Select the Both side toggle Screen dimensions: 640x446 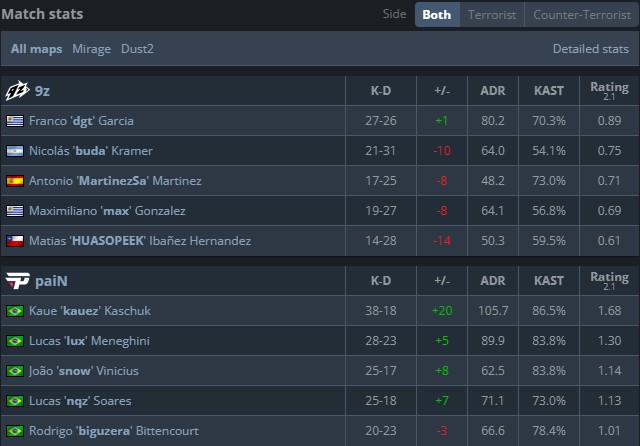point(436,15)
